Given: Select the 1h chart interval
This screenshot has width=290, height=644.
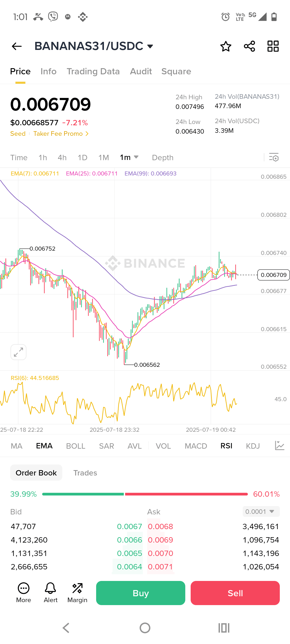Looking at the screenshot, I should [43, 158].
